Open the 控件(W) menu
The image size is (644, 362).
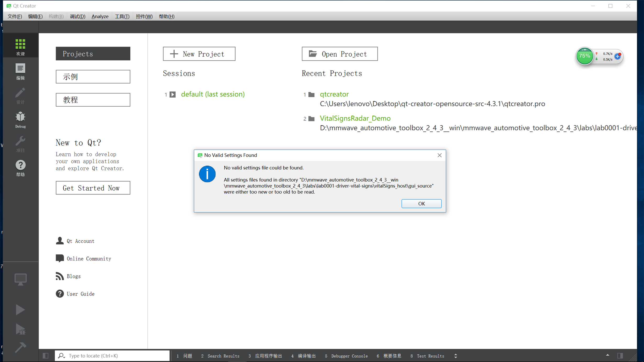coord(144,16)
